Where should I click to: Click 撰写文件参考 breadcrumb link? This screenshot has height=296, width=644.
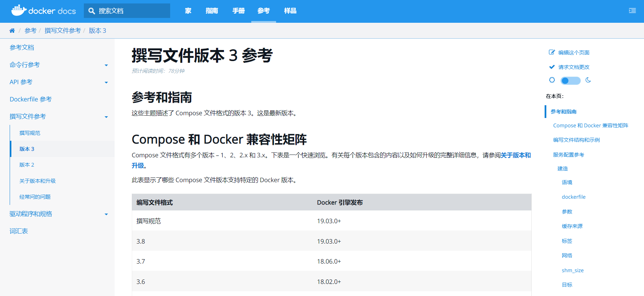point(62,31)
